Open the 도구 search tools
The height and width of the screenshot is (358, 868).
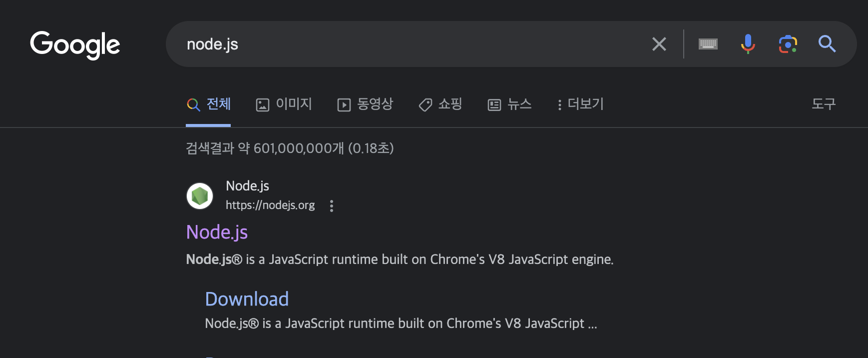point(824,103)
